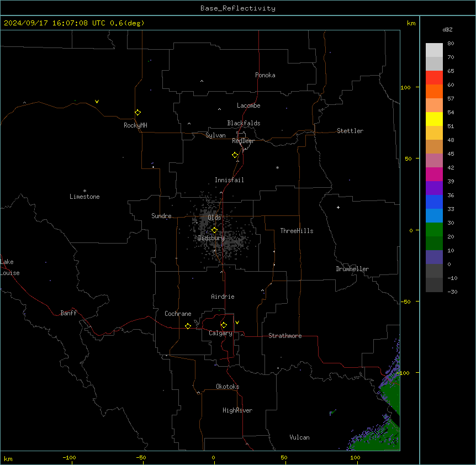Click the yellow diamond marker below Cochrane
This screenshot has height=465, width=476.
tap(188, 326)
